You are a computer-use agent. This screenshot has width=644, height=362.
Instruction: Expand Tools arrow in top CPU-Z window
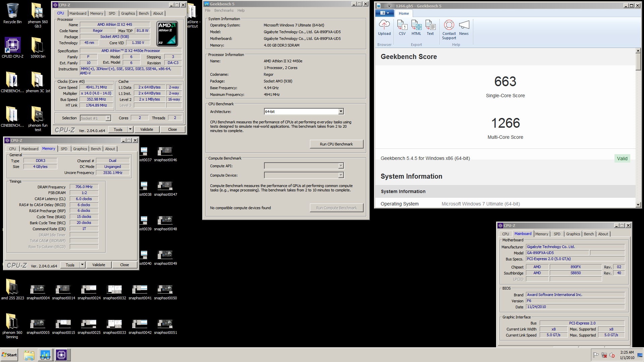tap(130, 129)
